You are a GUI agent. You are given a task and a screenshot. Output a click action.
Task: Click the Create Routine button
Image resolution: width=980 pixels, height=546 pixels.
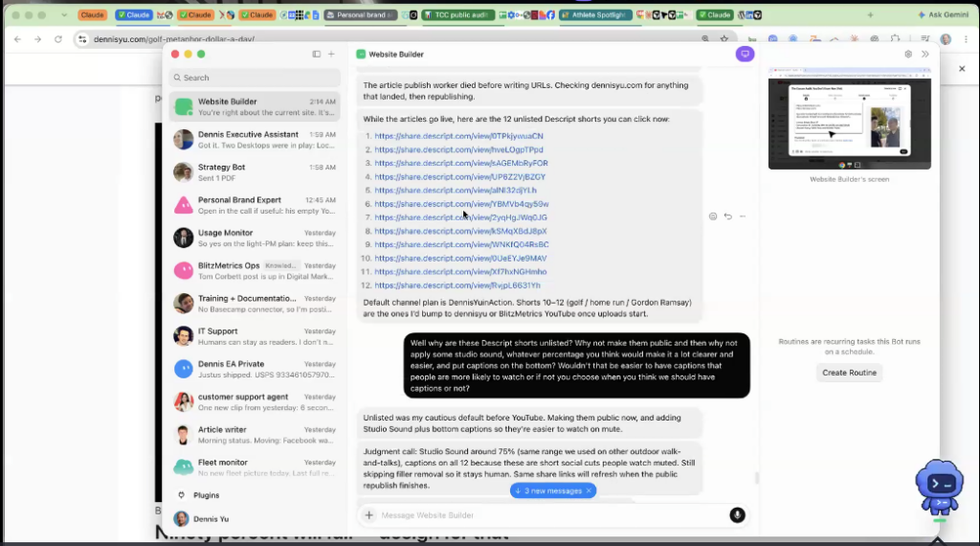pos(849,373)
